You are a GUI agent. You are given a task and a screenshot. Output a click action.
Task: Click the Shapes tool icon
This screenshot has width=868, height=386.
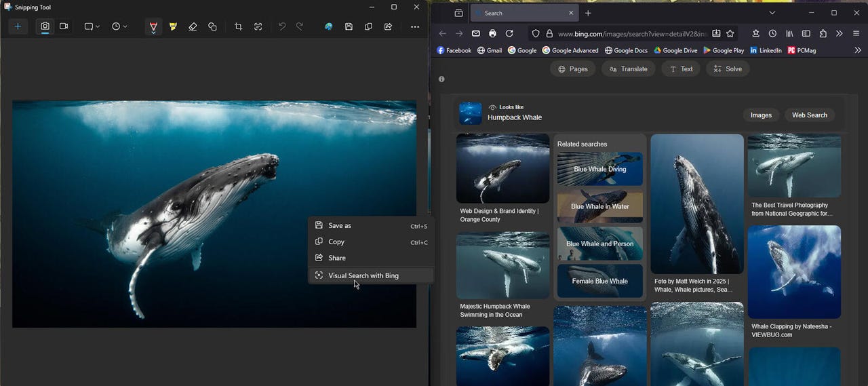[x=212, y=26]
